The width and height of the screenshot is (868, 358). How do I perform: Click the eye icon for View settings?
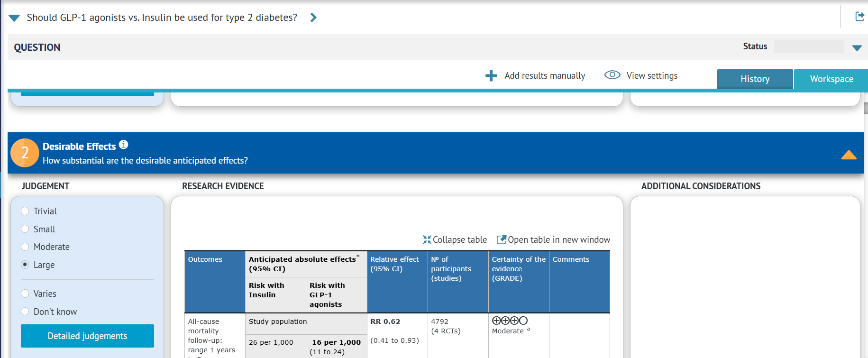(x=612, y=75)
